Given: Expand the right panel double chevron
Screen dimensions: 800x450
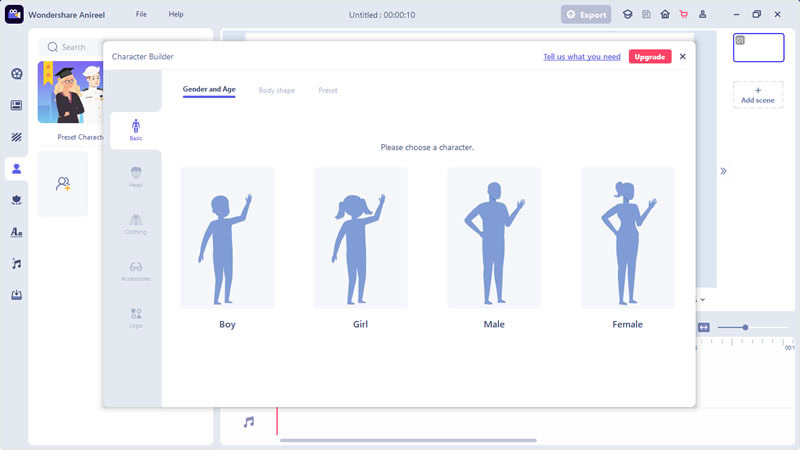Looking at the screenshot, I should coord(723,171).
